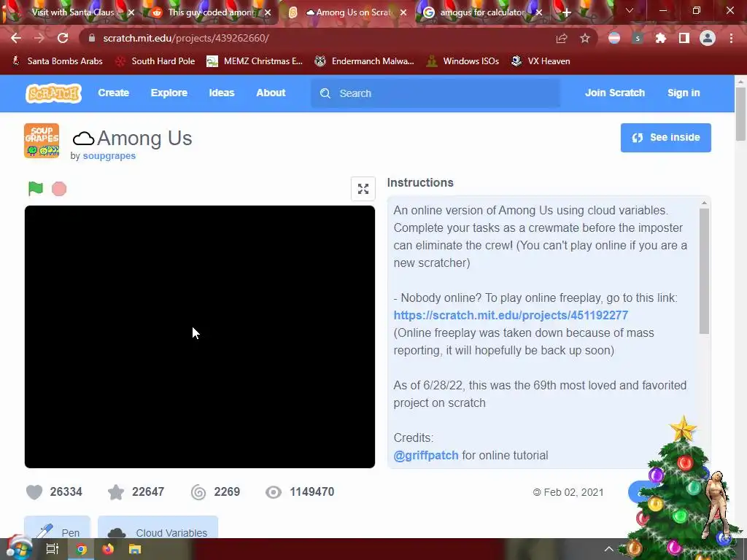Screen dimensions: 747x560
Task: Click Sign in
Action: tap(684, 93)
